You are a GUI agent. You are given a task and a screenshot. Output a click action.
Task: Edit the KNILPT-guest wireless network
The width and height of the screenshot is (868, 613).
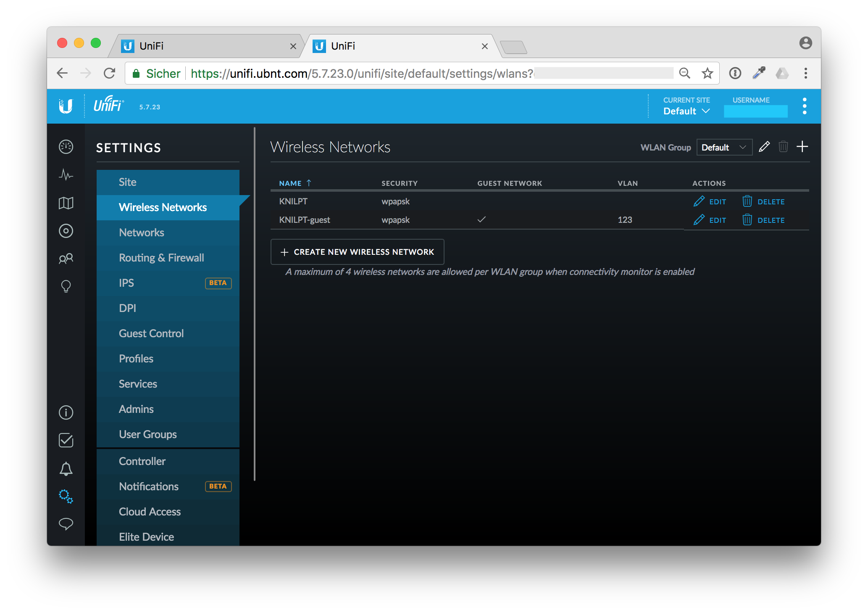pyautogui.click(x=710, y=220)
